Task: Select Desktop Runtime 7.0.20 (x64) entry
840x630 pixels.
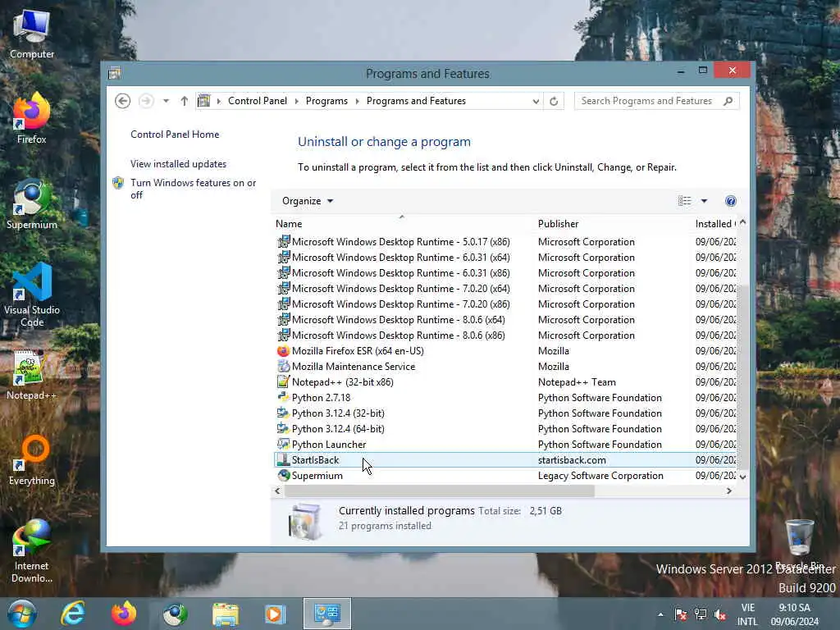Action: pyautogui.click(x=505, y=289)
